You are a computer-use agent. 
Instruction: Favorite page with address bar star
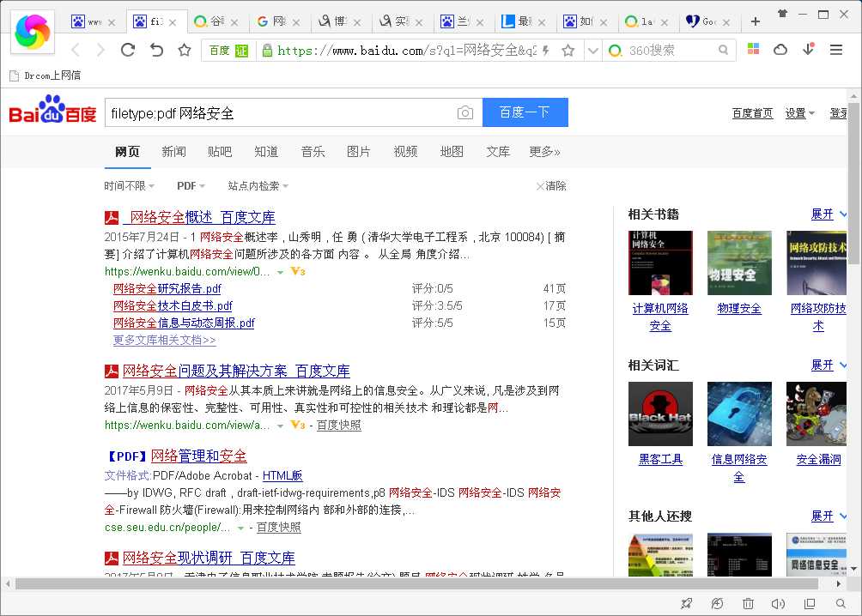568,51
